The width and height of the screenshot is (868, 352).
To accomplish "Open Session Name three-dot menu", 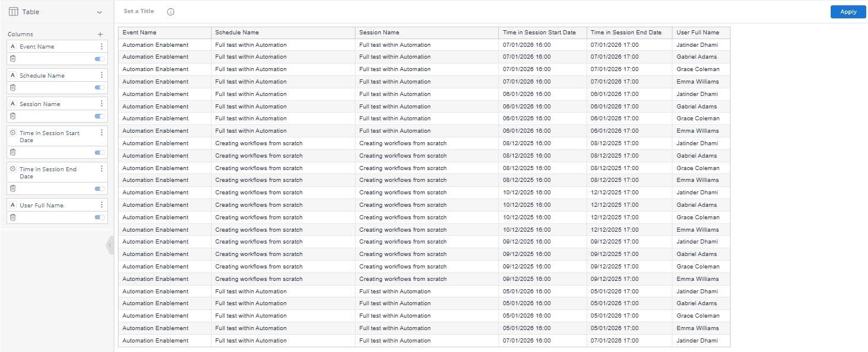I will (x=101, y=104).
